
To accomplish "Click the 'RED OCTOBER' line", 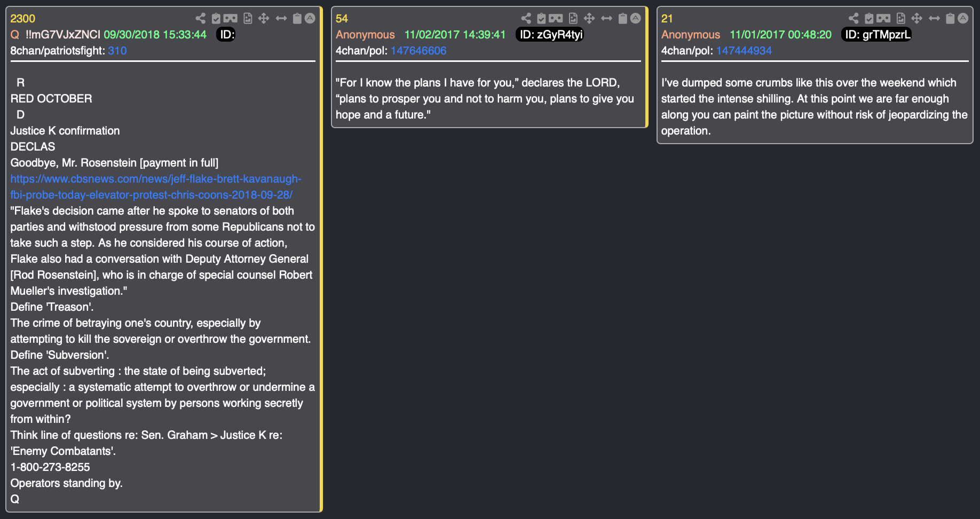I will tap(51, 99).
